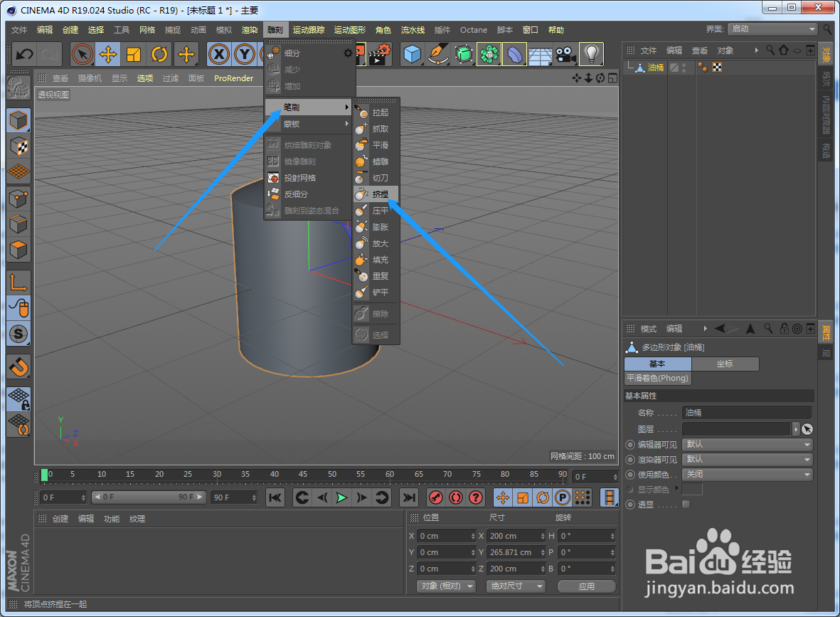
Task: Expand the layer field arrow
Action: (795, 429)
